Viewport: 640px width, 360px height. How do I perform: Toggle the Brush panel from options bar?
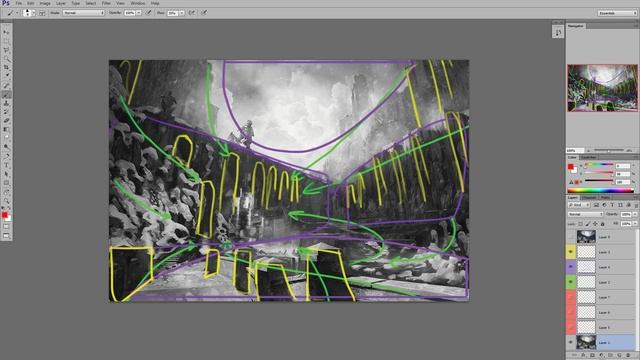[42, 13]
